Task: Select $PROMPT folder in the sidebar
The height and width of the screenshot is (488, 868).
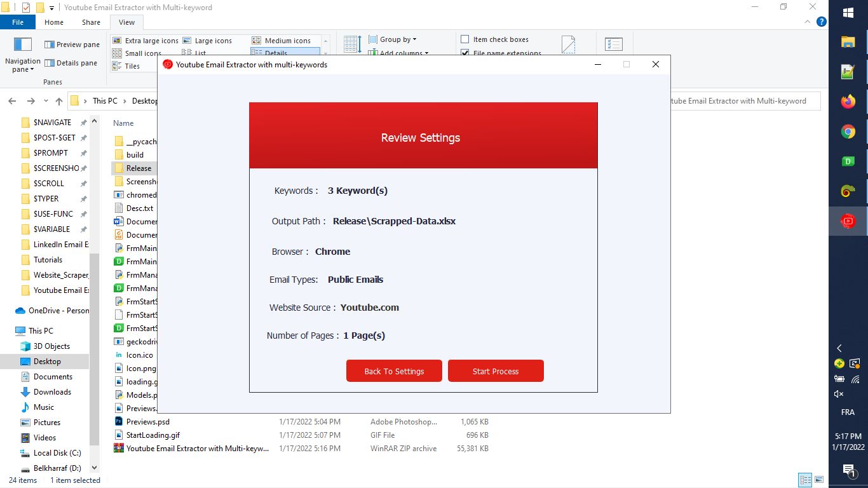Action: (x=51, y=152)
